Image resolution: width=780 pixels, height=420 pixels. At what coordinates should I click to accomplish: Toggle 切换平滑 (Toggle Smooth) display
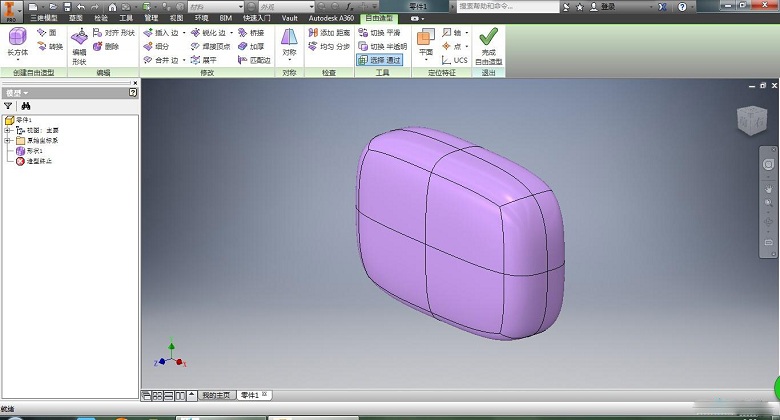click(377, 32)
